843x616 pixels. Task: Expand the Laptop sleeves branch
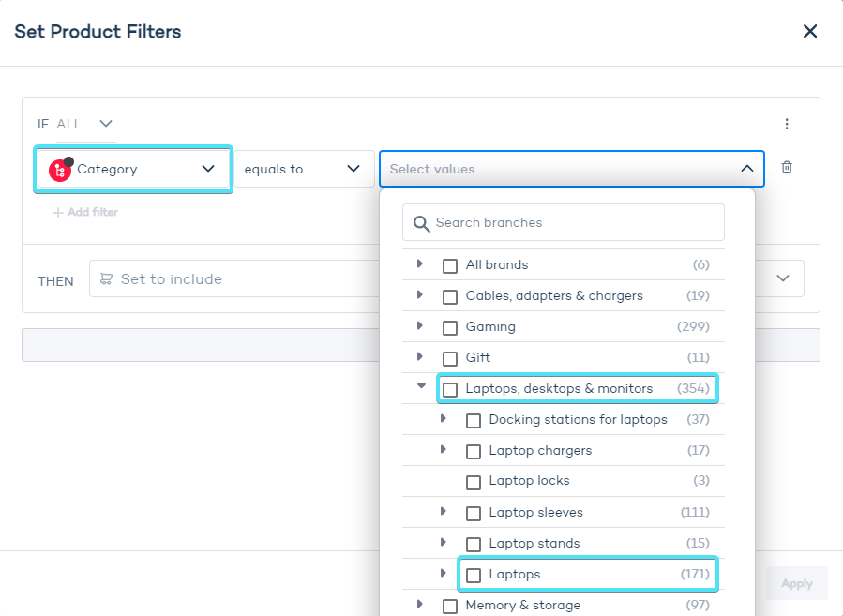(444, 512)
